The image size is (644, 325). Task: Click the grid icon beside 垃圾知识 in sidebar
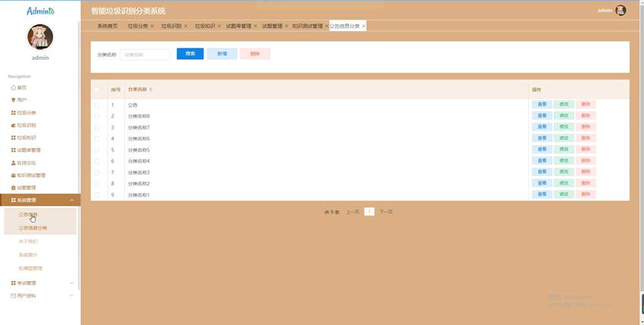point(13,138)
